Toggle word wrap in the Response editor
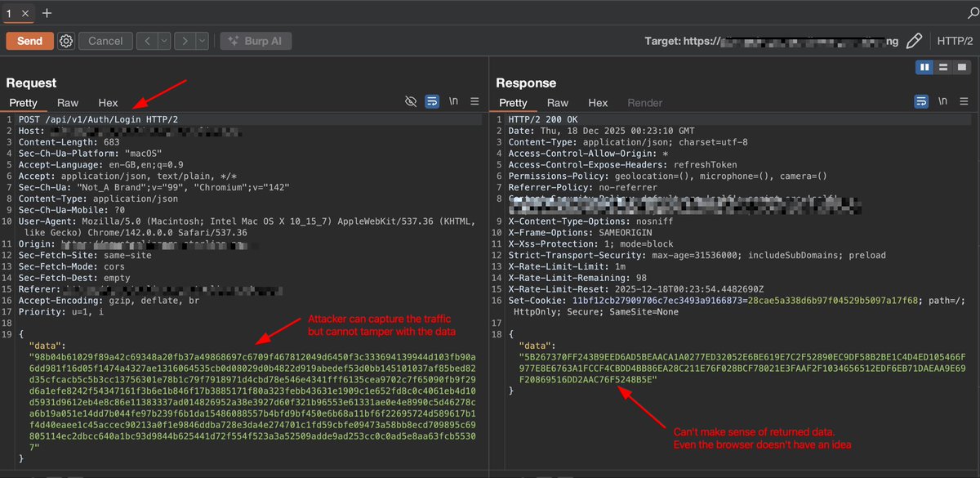 (920, 101)
